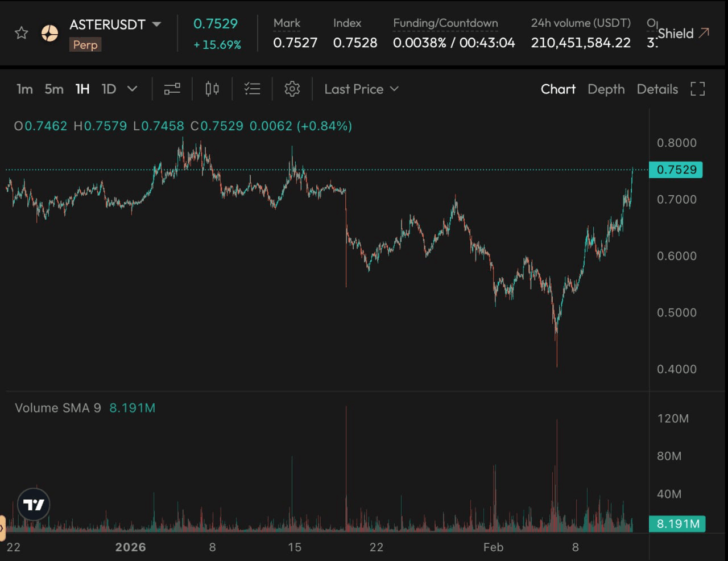Click the Funding/Countdown label
Image resolution: width=728 pixels, height=561 pixels.
click(x=445, y=23)
